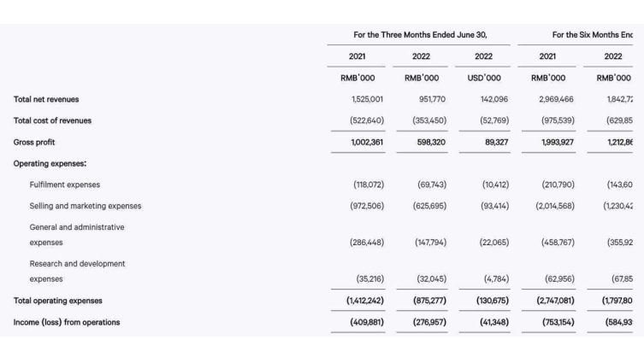
Task: Select the USD'000 column header
Action: click(484, 78)
